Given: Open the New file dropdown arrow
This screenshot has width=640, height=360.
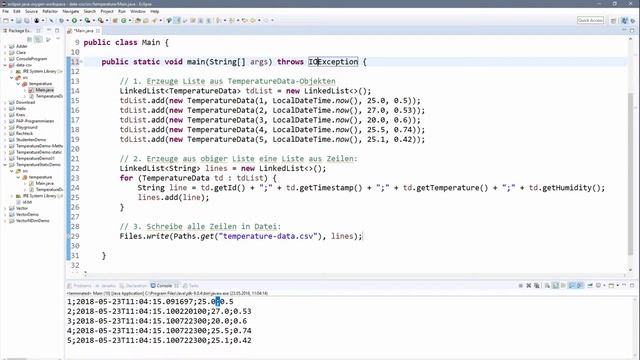Looking at the screenshot, I should point(12,20).
